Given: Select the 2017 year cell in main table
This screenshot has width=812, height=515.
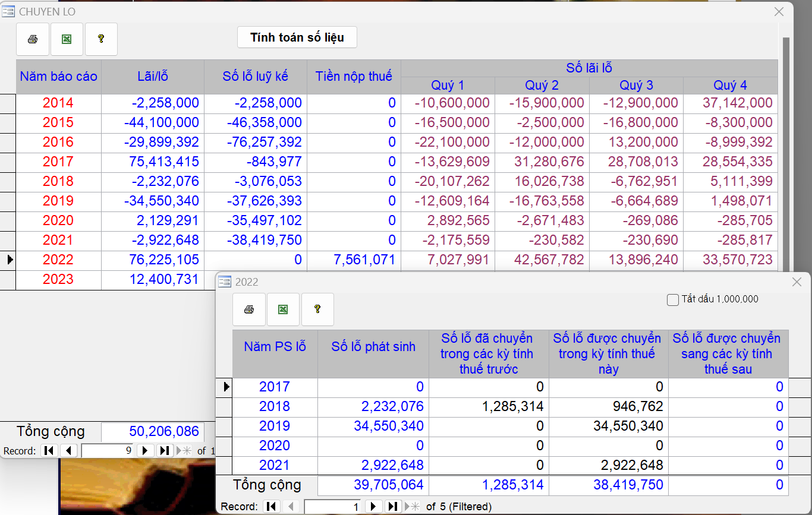Looking at the screenshot, I should click(58, 162).
